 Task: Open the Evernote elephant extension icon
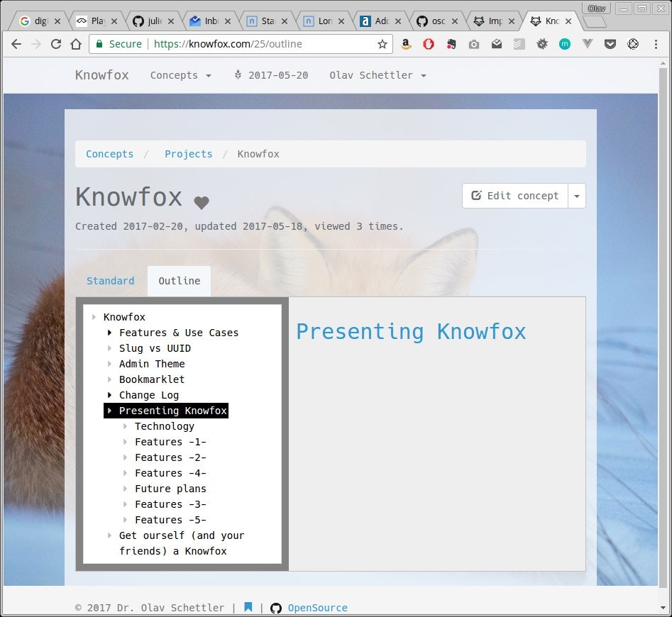[451, 44]
